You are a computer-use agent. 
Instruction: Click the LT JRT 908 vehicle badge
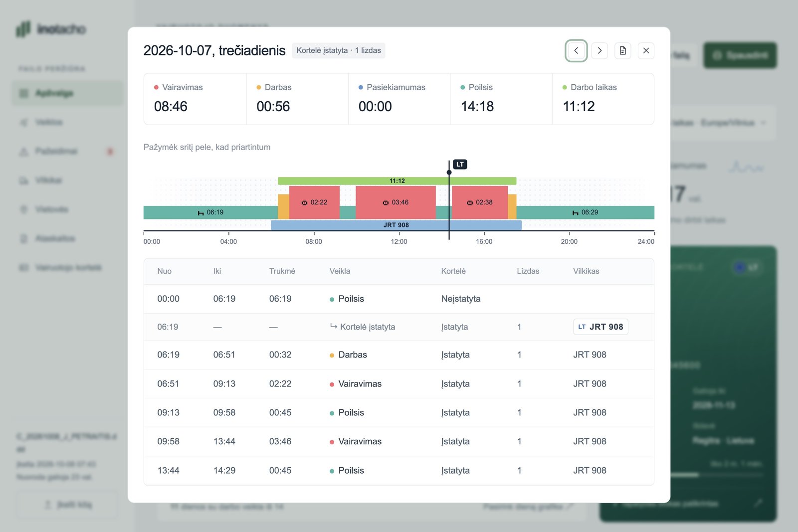(600, 327)
